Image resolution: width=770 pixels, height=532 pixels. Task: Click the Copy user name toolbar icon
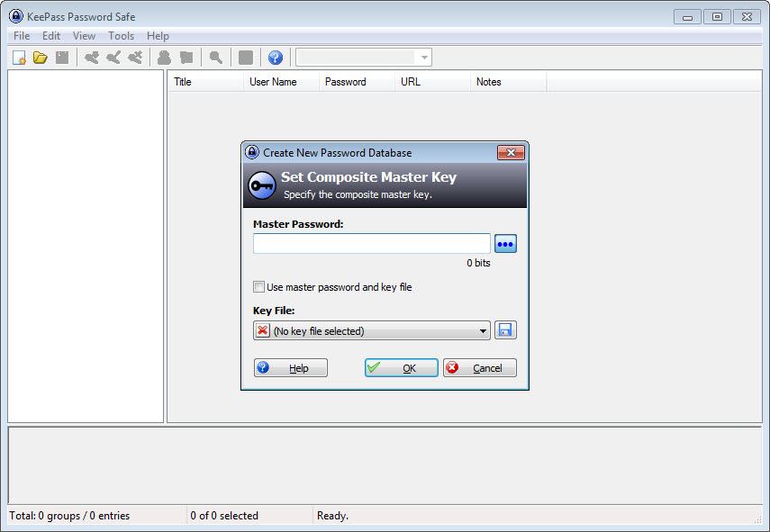[164, 58]
